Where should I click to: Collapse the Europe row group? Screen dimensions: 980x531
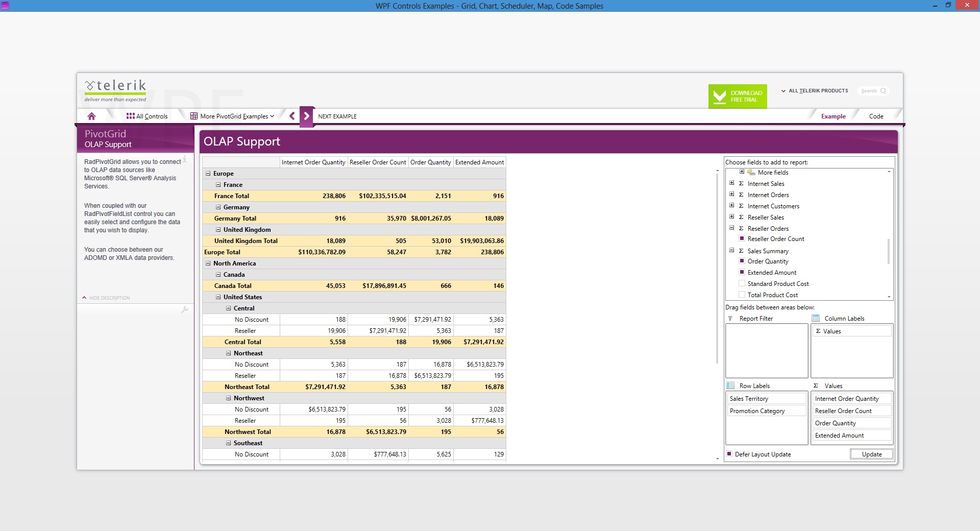tap(208, 174)
